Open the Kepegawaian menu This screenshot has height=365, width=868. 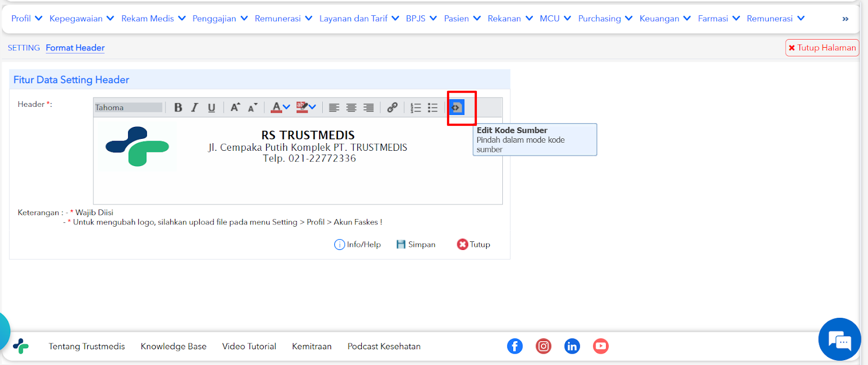(82, 18)
